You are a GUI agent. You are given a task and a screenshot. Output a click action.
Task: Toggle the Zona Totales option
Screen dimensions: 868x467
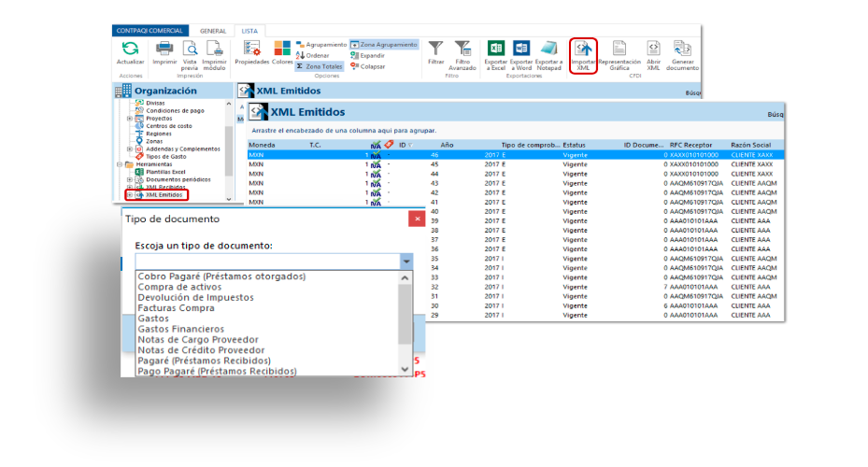click(320, 66)
